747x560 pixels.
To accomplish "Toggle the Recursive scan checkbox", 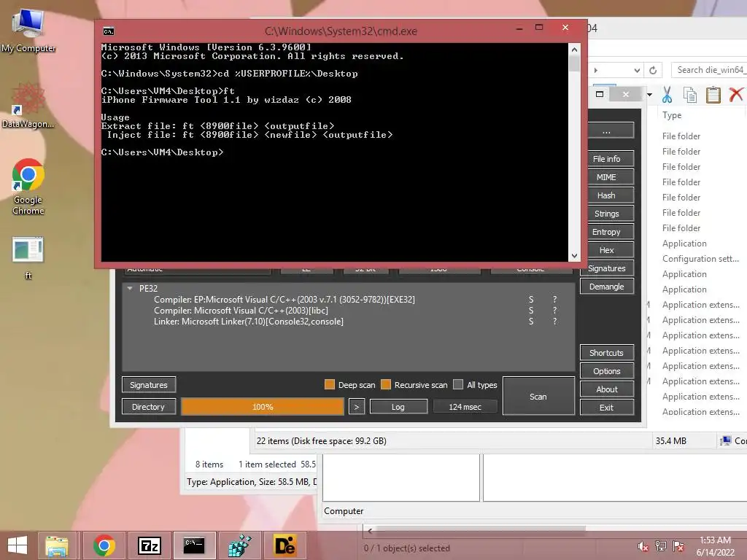I will coord(386,385).
